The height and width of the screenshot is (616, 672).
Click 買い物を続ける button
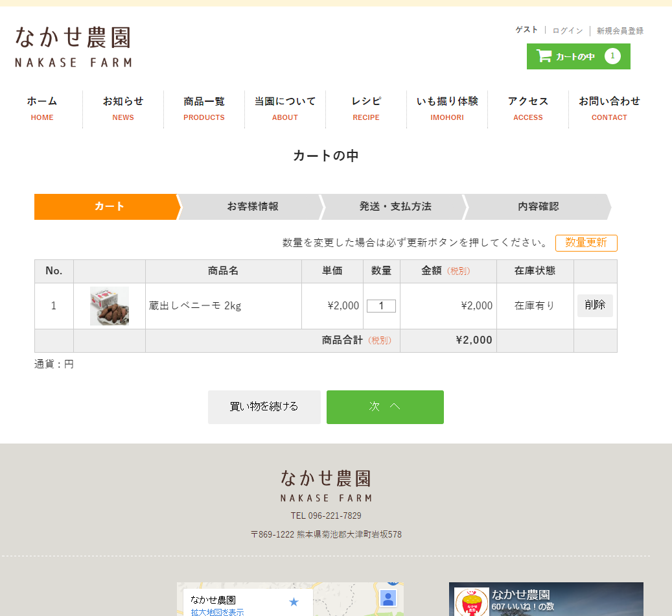264,407
